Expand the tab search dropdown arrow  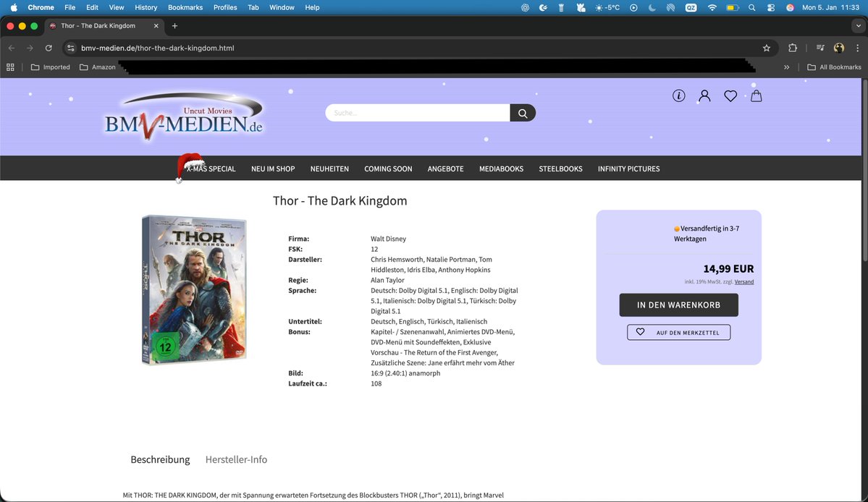[x=859, y=26]
